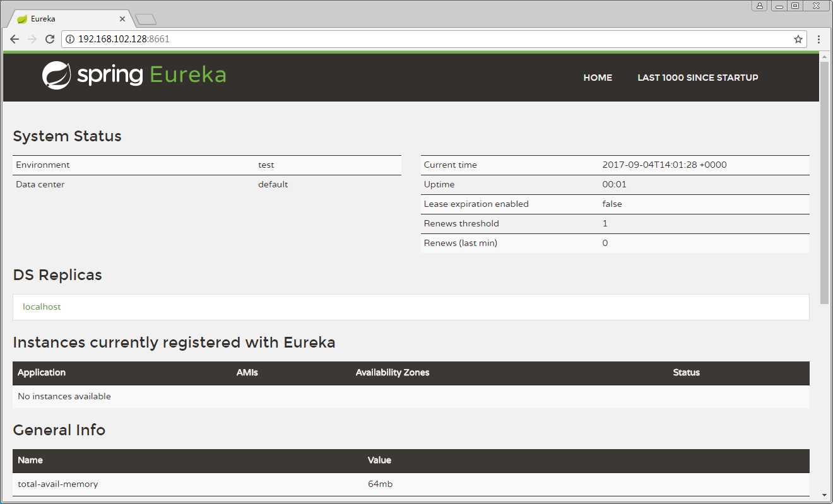
Task: Maximize the browser window
Action: tap(795, 6)
